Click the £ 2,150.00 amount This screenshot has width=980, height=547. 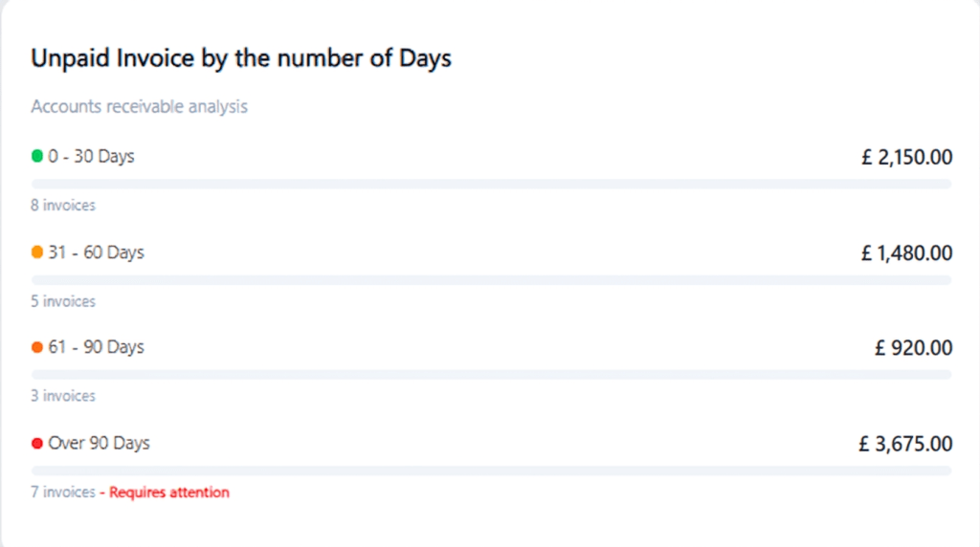[x=906, y=158]
